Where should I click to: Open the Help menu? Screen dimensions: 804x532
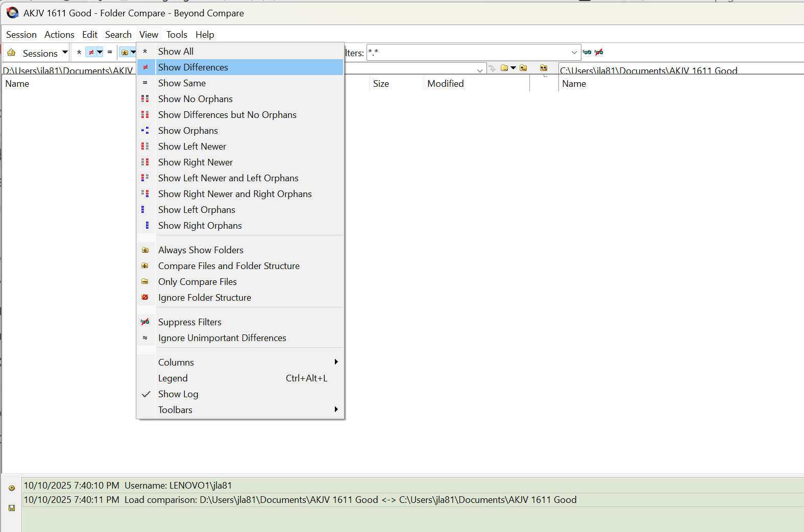(x=205, y=35)
